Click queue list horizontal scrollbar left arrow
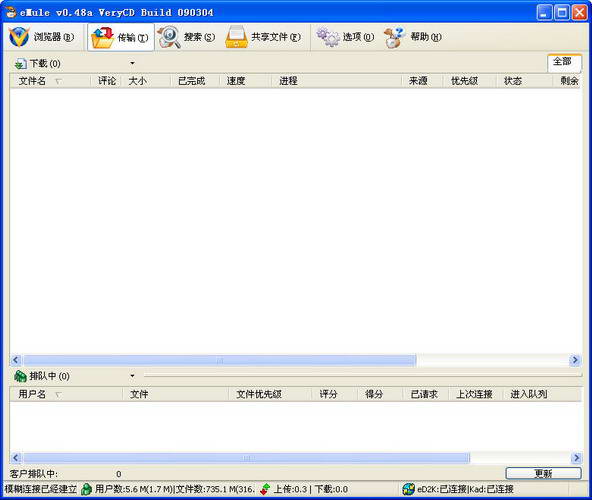 15,458
